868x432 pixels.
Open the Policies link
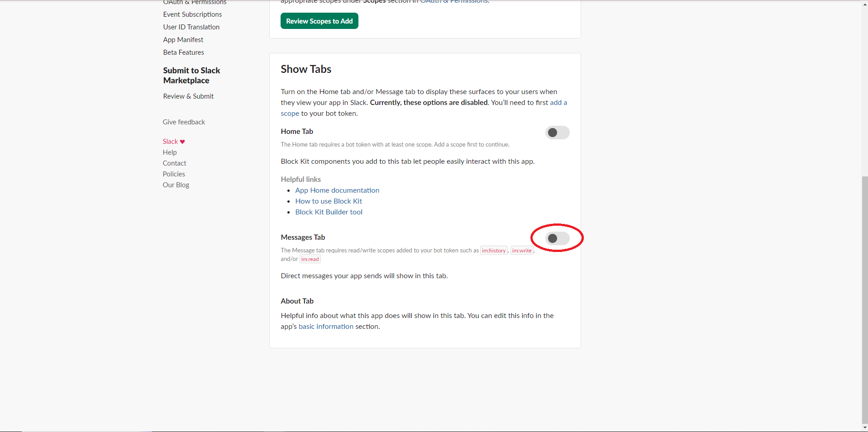click(174, 174)
